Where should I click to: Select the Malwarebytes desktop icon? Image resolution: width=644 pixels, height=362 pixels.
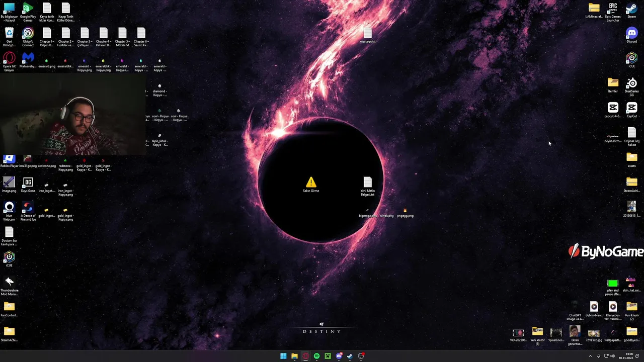click(28, 61)
